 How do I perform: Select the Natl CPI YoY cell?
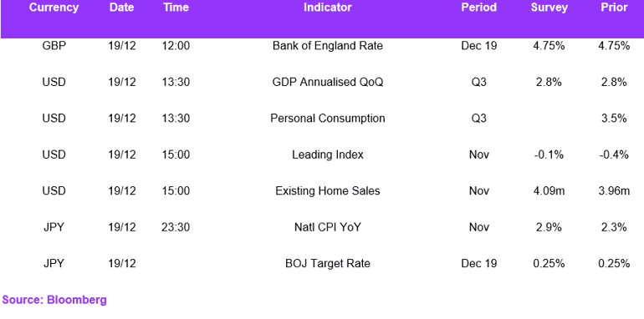coord(327,227)
